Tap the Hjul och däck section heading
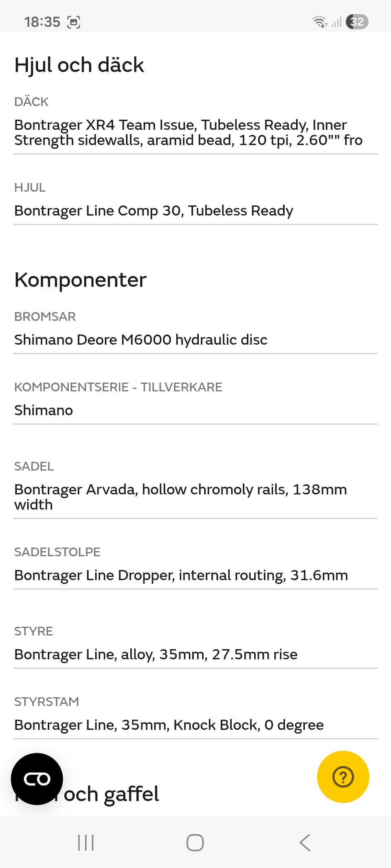Screen dimensions: 391x868 point(79,65)
